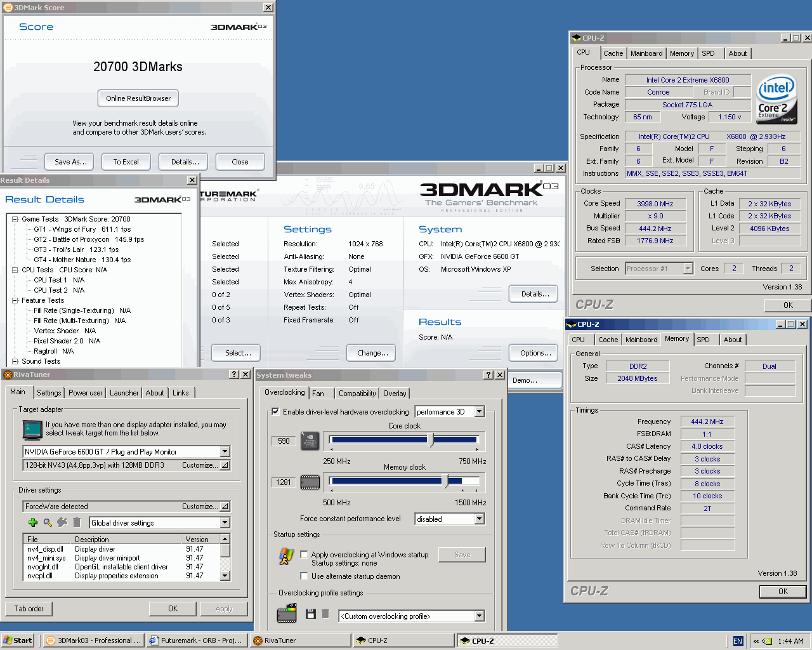This screenshot has height=650, width=812.
Task: Save overclocking profile with floppy disk icon
Action: point(311,614)
